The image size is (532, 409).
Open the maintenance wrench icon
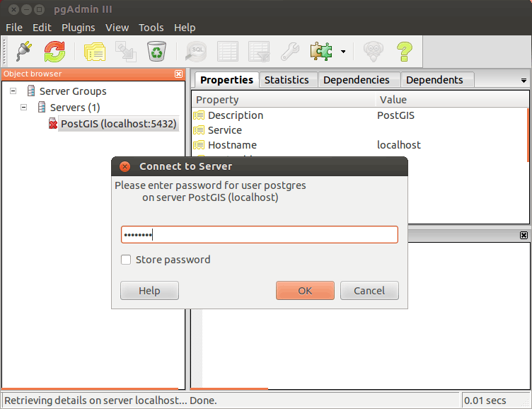[290, 52]
